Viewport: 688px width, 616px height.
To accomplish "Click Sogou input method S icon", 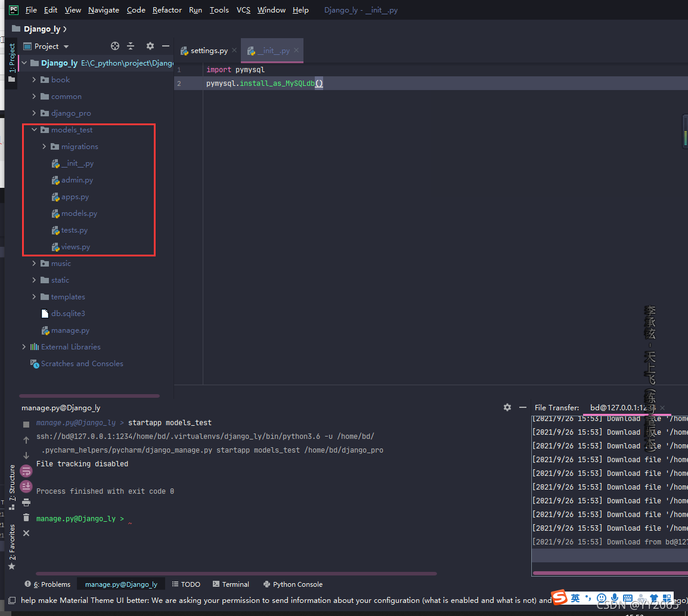I will pos(559,597).
